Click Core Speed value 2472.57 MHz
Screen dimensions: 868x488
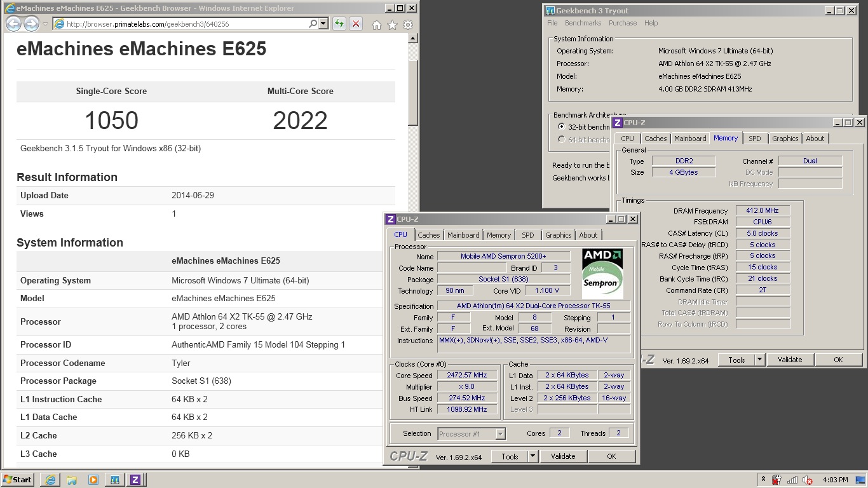[467, 376]
